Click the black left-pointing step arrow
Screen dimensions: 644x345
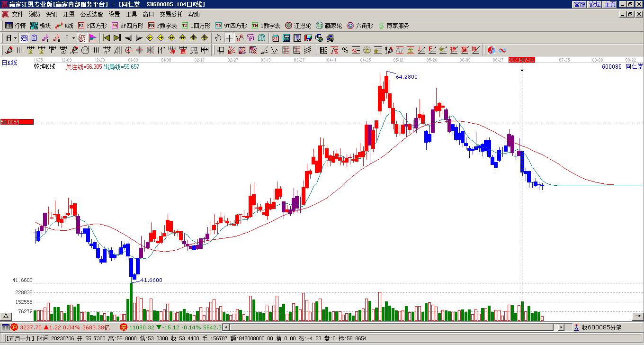pyautogui.click(x=128, y=38)
